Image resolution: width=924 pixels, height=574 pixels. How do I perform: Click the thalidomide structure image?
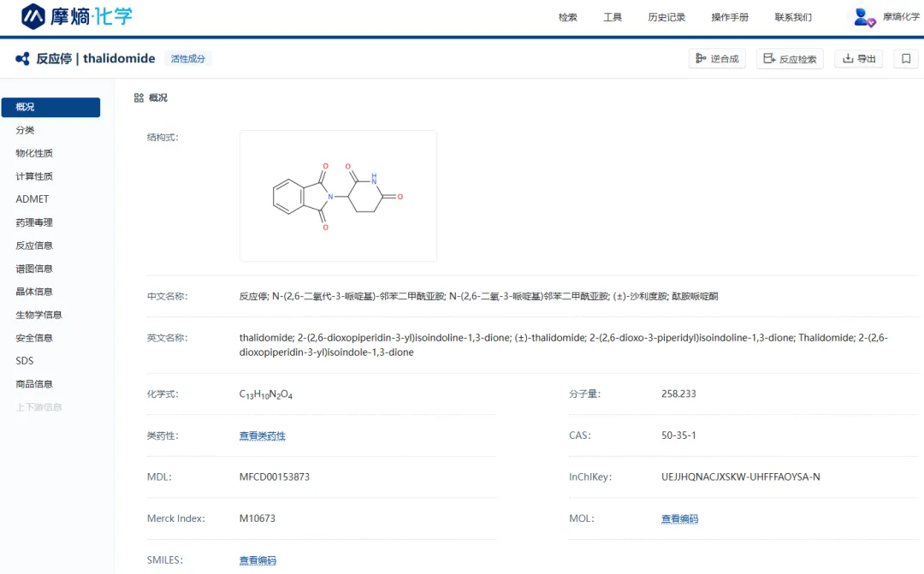(x=338, y=196)
